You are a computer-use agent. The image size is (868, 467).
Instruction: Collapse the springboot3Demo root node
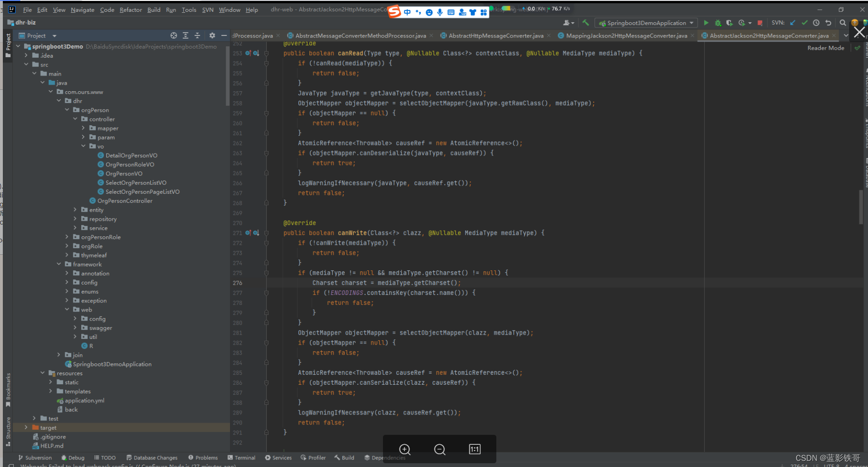tap(18, 46)
